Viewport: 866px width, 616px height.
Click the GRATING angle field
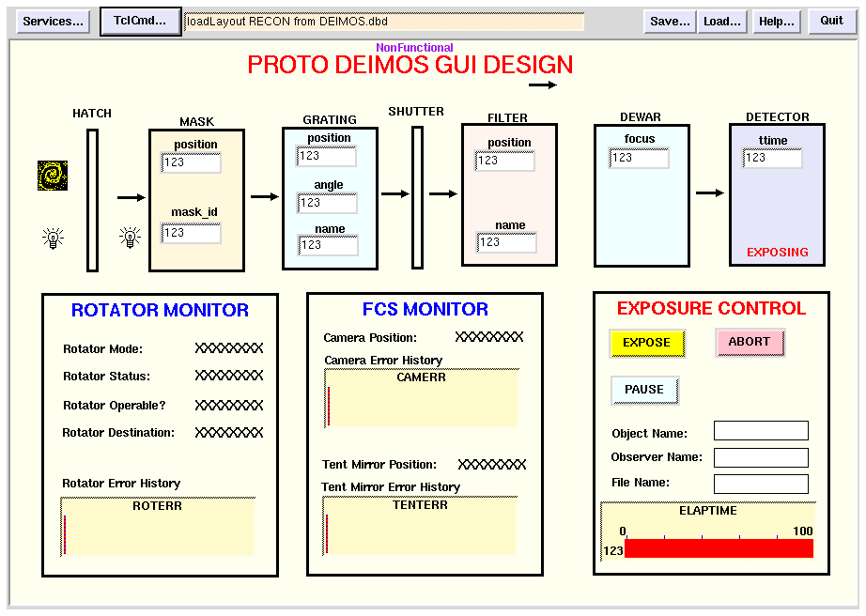(328, 203)
